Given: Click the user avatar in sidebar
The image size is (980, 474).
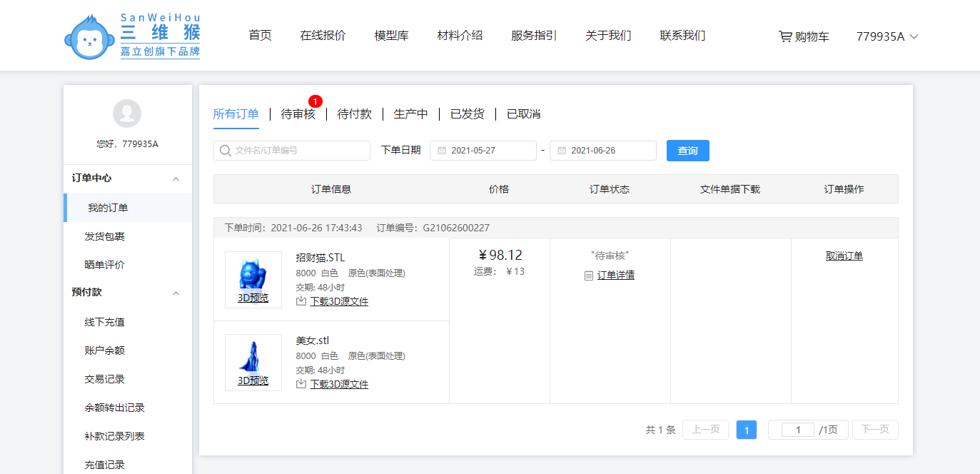Looking at the screenshot, I should [127, 114].
